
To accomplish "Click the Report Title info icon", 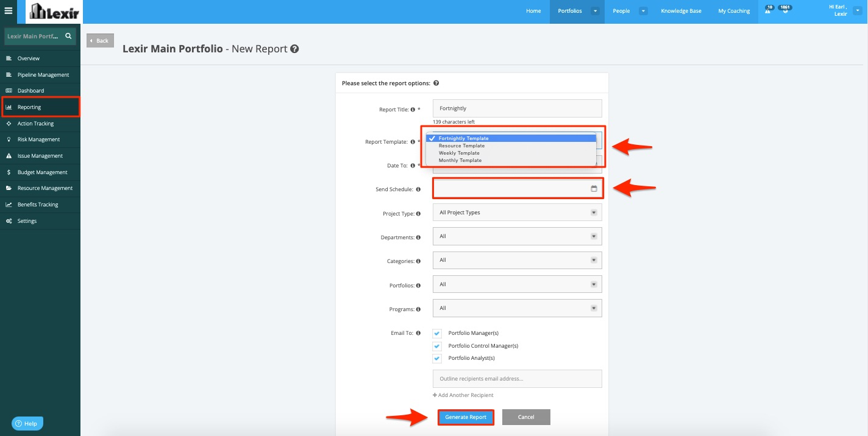I will [413, 110].
